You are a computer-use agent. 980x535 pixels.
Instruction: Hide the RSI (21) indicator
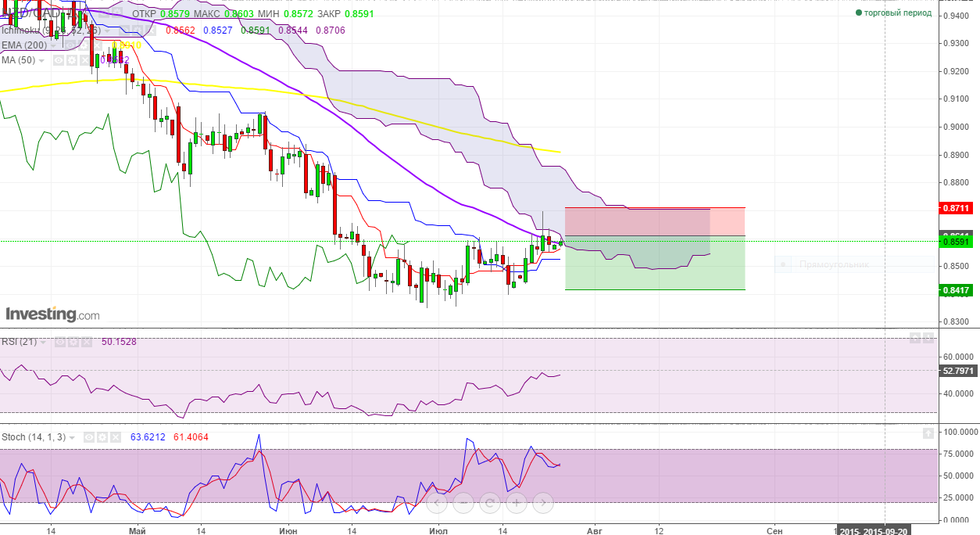click(x=60, y=342)
